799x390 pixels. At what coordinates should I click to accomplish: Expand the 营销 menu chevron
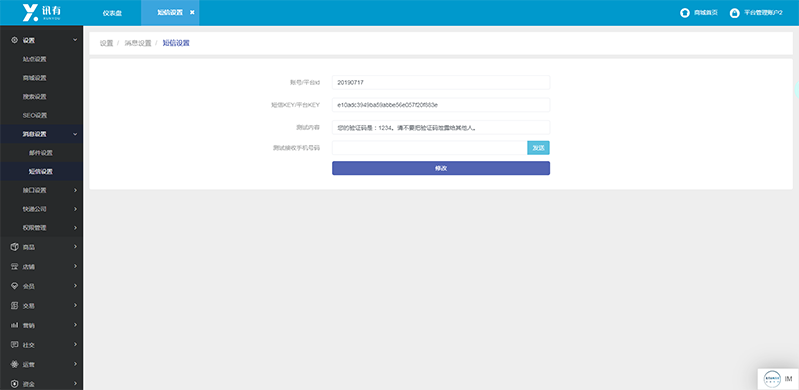tap(75, 325)
